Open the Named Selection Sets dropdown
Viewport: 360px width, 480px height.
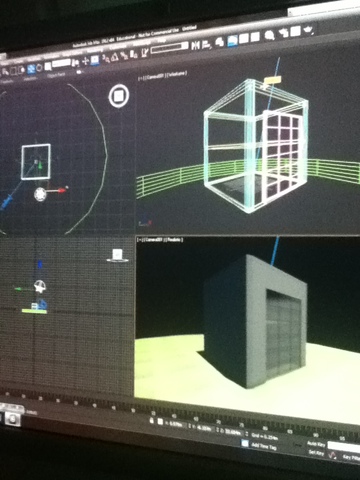click(x=170, y=49)
